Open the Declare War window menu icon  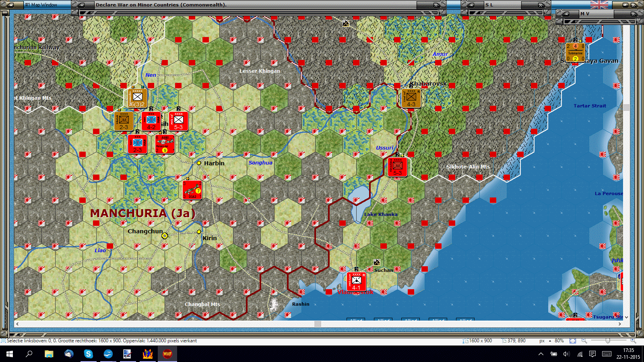point(82,5)
